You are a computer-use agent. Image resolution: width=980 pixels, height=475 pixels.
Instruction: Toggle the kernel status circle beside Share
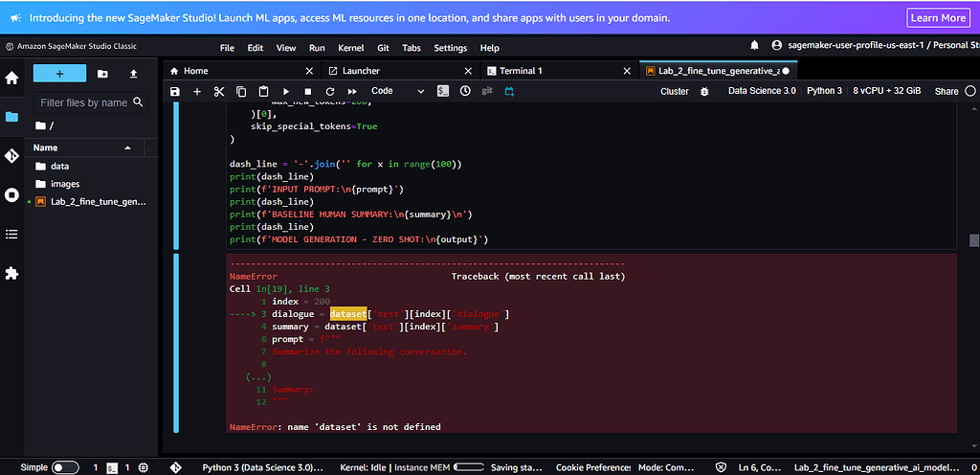(970, 91)
